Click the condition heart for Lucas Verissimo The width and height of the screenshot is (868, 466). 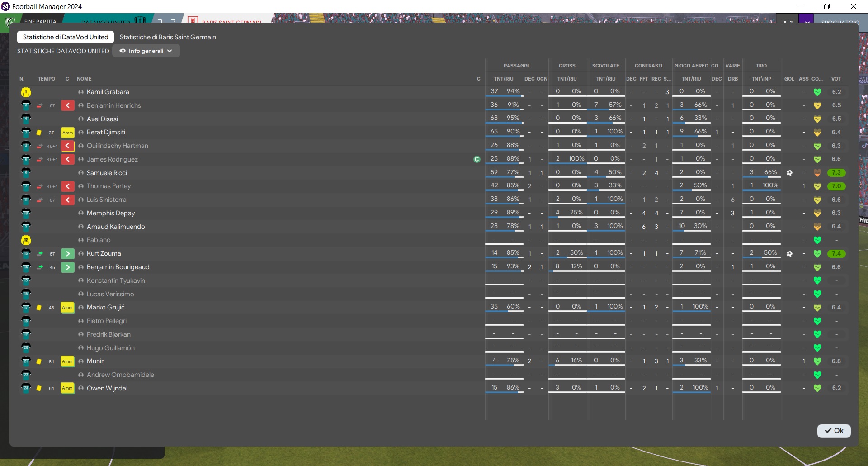point(817,294)
